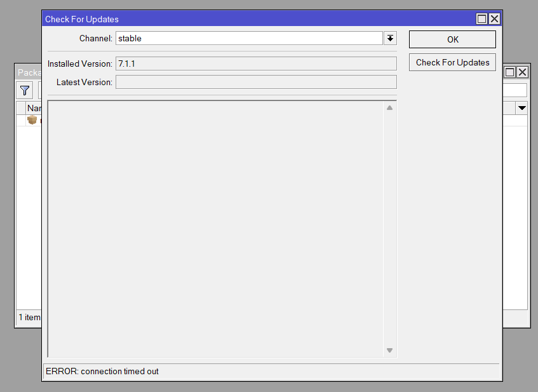Open the column dropdown in Package window
The width and height of the screenshot is (538, 392).
click(x=522, y=108)
